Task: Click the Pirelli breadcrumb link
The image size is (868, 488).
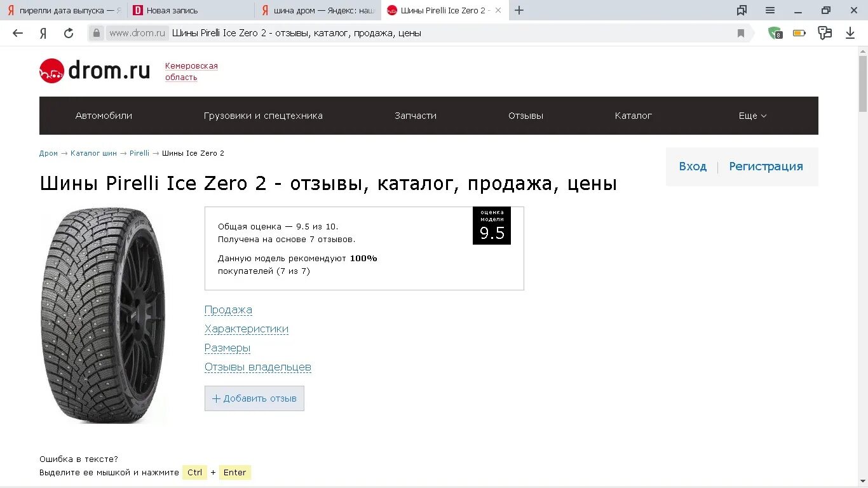Action: click(139, 153)
